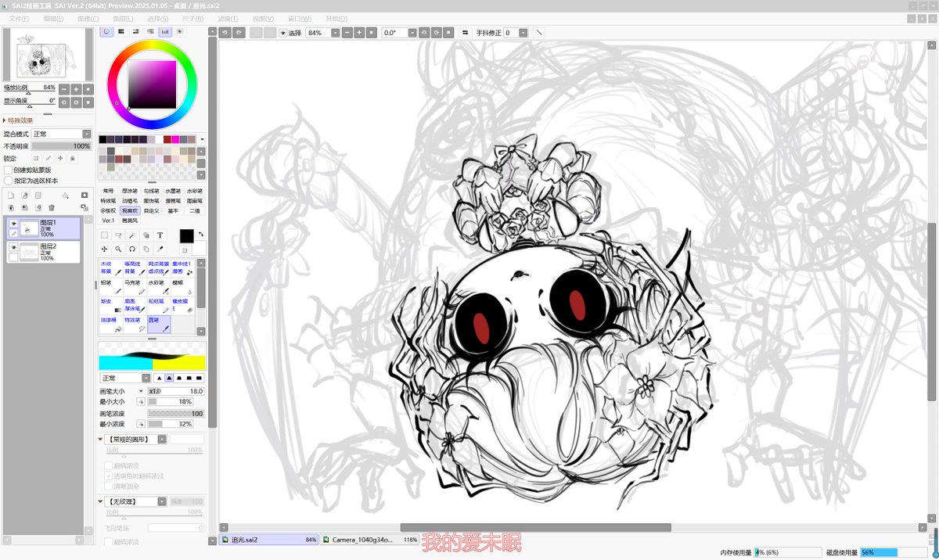The image size is (939, 560).
Task: Select the hand pan tool
Action: tap(146, 249)
